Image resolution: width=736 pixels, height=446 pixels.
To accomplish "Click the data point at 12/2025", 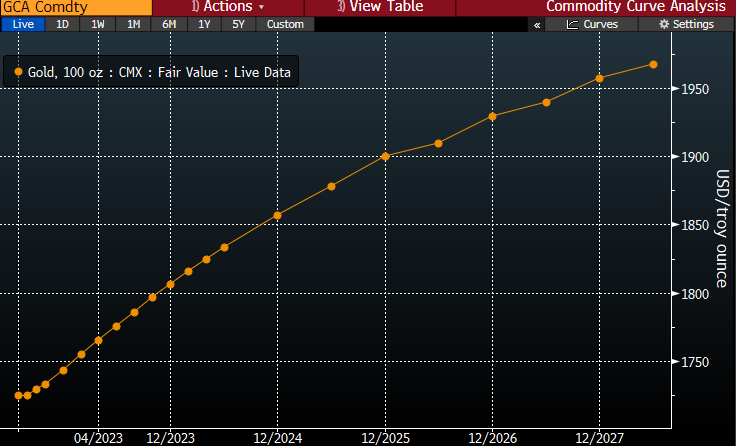I will tap(385, 156).
